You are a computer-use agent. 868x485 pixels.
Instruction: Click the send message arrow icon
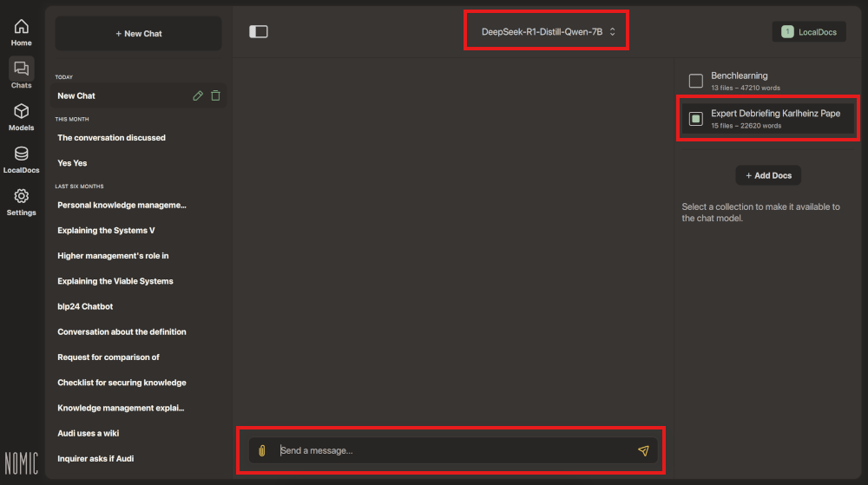[x=643, y=450]
